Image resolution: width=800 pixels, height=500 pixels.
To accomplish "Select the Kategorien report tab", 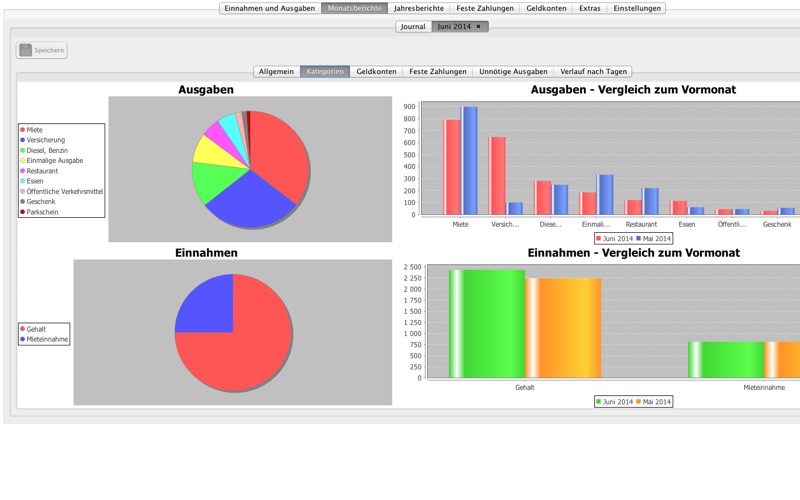I will pos(325,71).
